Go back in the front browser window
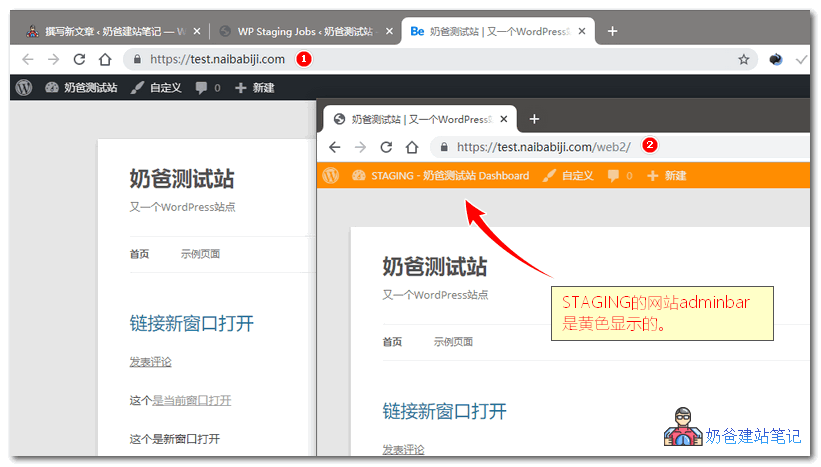821x467 pixels. click(x=335, y=147)
